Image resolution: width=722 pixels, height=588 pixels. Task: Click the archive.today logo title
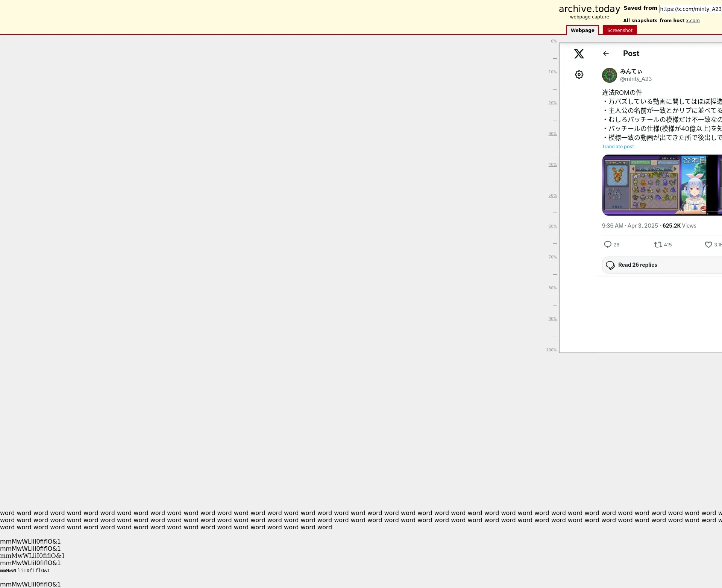(589, 9)
